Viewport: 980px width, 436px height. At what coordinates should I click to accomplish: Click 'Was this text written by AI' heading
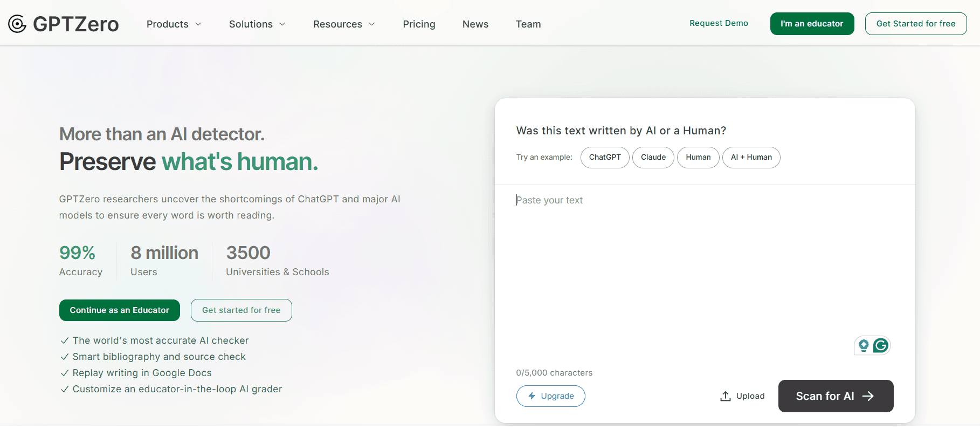(621, 131)
